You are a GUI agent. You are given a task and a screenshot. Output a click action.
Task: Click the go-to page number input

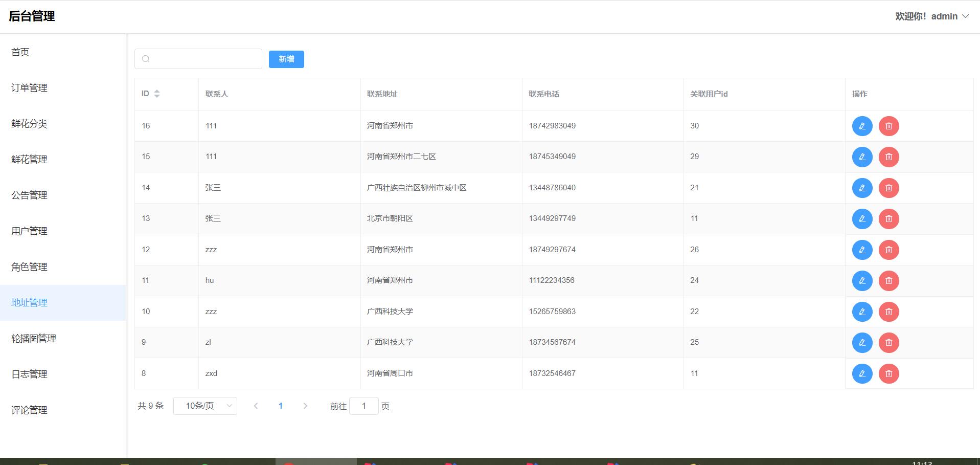pyautogui.click(x=364, y=406)
